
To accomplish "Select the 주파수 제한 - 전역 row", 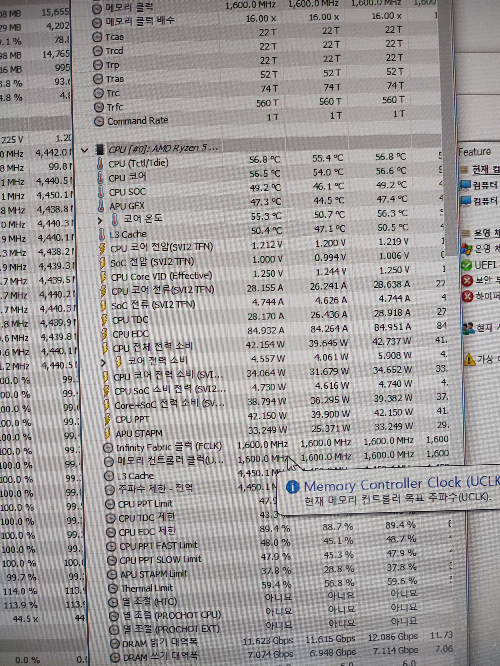I will [x=191, y=489].
